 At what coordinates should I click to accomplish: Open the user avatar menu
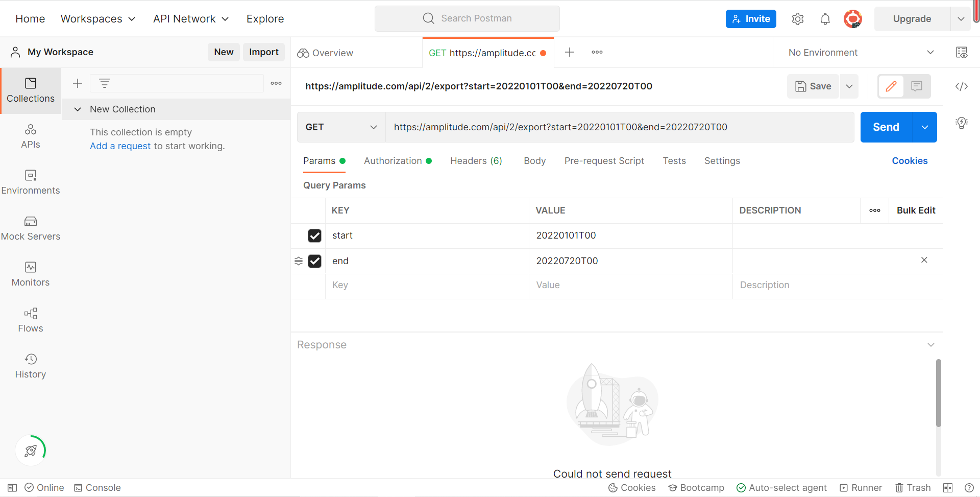(853, 19)
